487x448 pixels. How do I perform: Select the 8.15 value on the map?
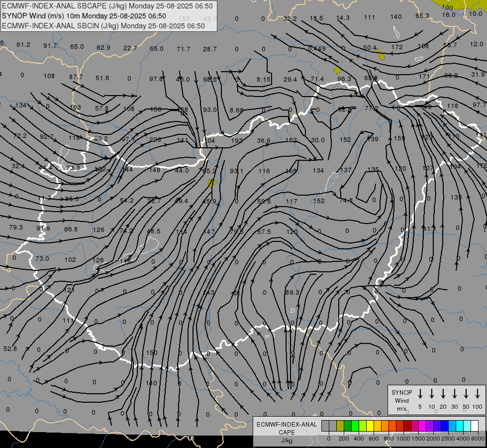[x=264, y=80]
